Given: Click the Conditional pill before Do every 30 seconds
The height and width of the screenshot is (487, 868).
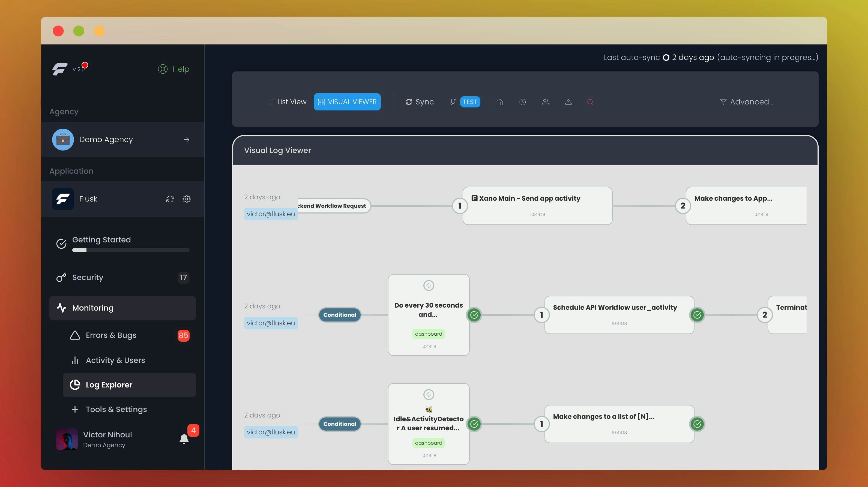Looking at the screenshot, I should [340, 315].
